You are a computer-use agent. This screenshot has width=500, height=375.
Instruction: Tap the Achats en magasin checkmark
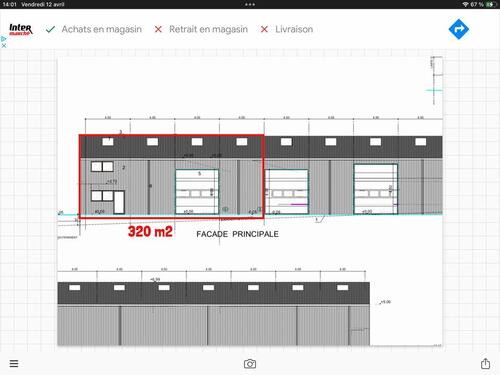[50, 30]
